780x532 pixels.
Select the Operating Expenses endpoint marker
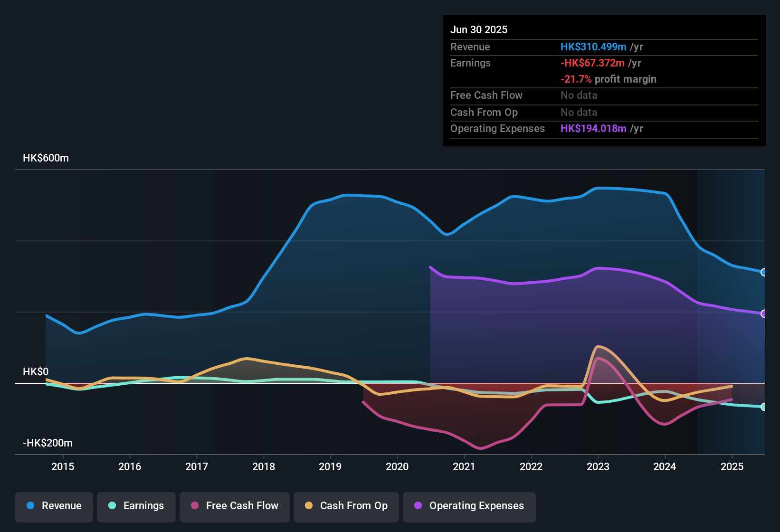click(763, 313)
